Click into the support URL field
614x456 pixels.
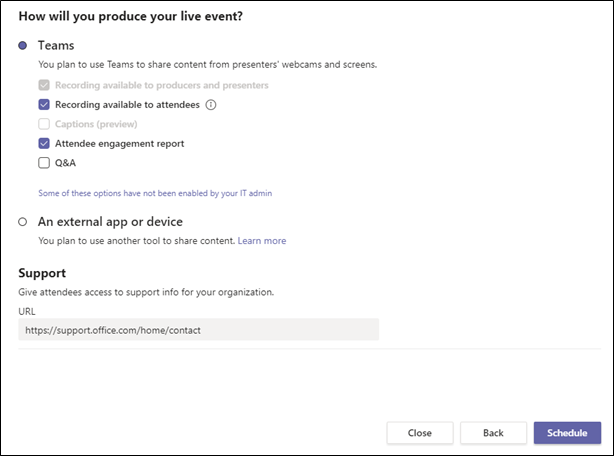pyautogui.click(x=199, y=330)
